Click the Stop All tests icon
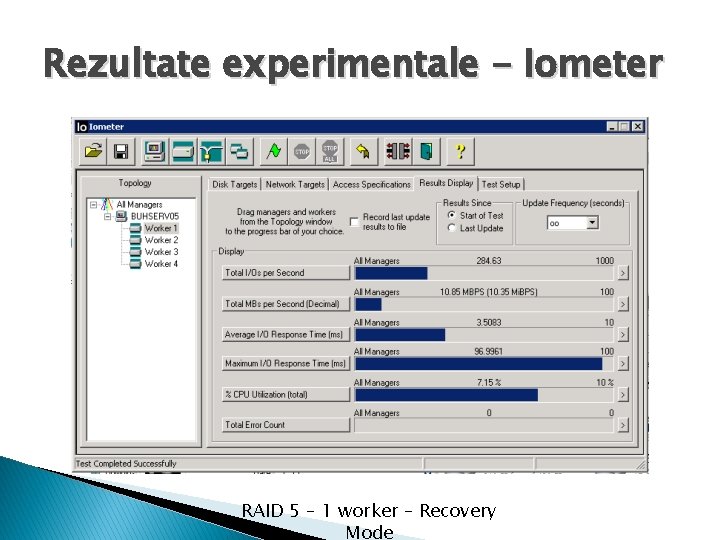Image resolution: width=720 pixels, height=540 pixels. pos(330,151)
